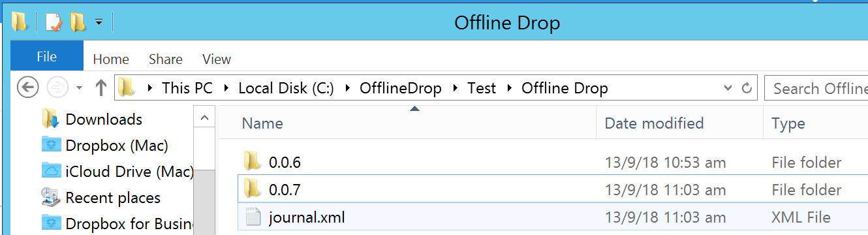Open Recent places in the navigation pane
868x235 pixels.
(x=113, y=198)
